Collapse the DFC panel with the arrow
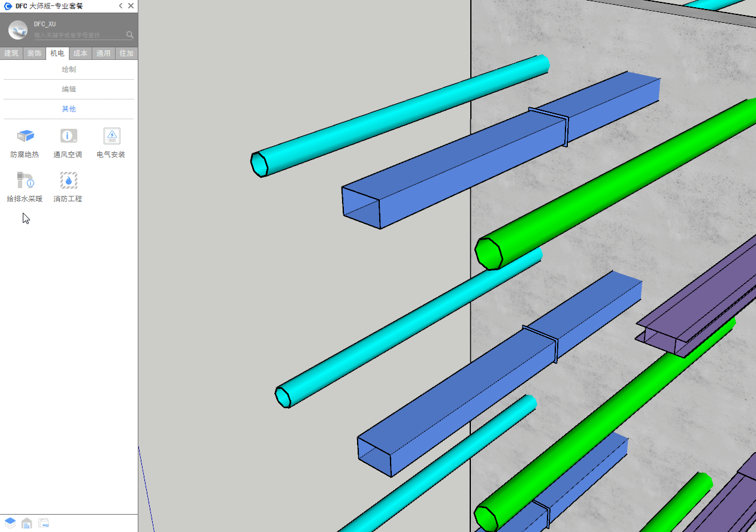The height and width of the screenshot is (532, 756). tap(120, 6)
